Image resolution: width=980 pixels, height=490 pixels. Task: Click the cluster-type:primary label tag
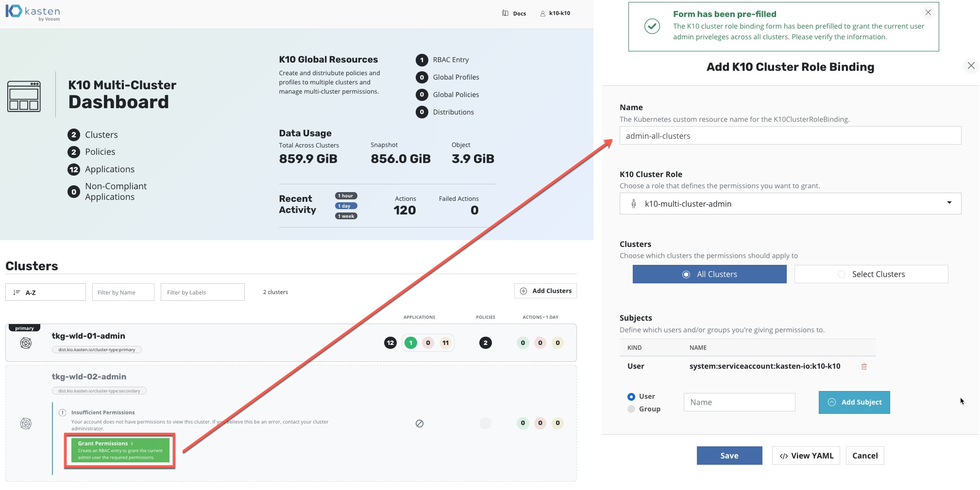pyautogui.click(x=97, y=349)
